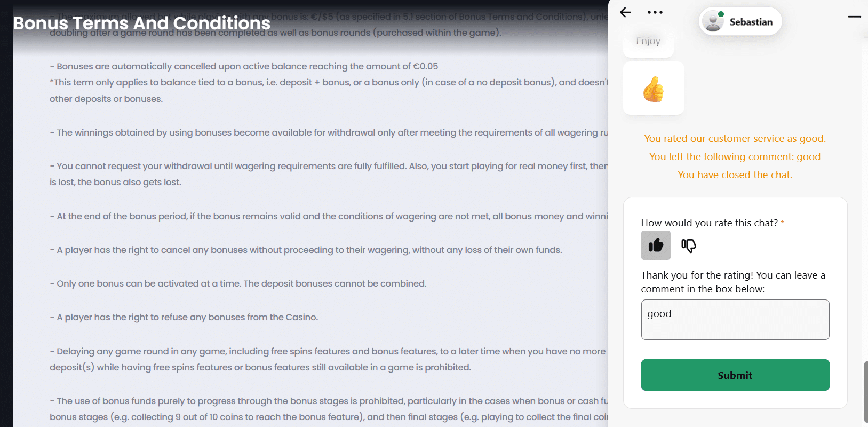868x427 pixels.
Task: Click the Sebastian agent name label
Action: [x=751, y=22]
